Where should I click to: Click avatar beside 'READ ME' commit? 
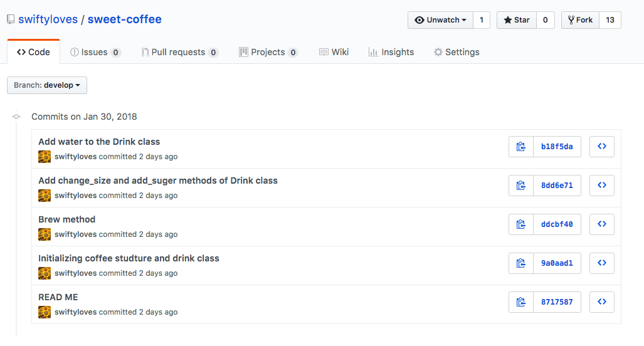point(45,312)
